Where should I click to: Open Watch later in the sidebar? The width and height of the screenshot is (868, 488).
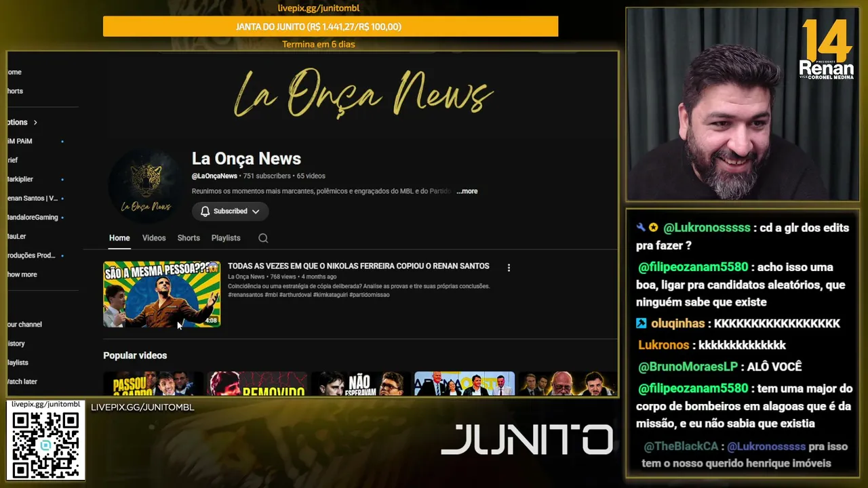22,382
